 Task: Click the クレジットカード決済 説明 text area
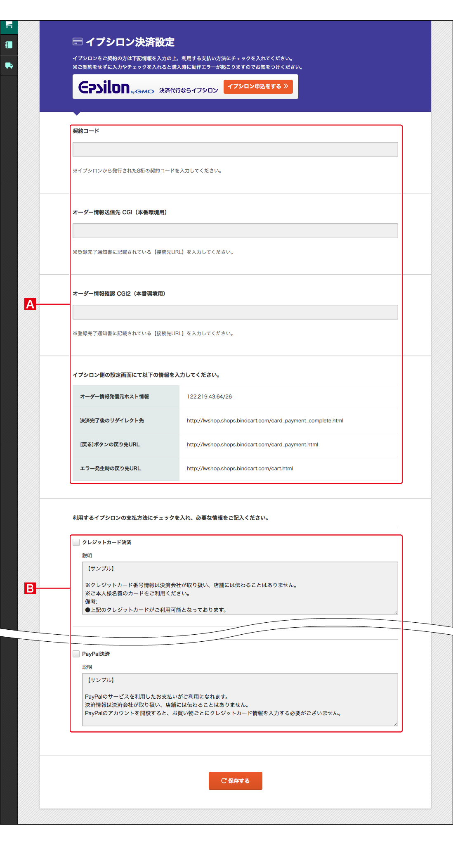240,588
